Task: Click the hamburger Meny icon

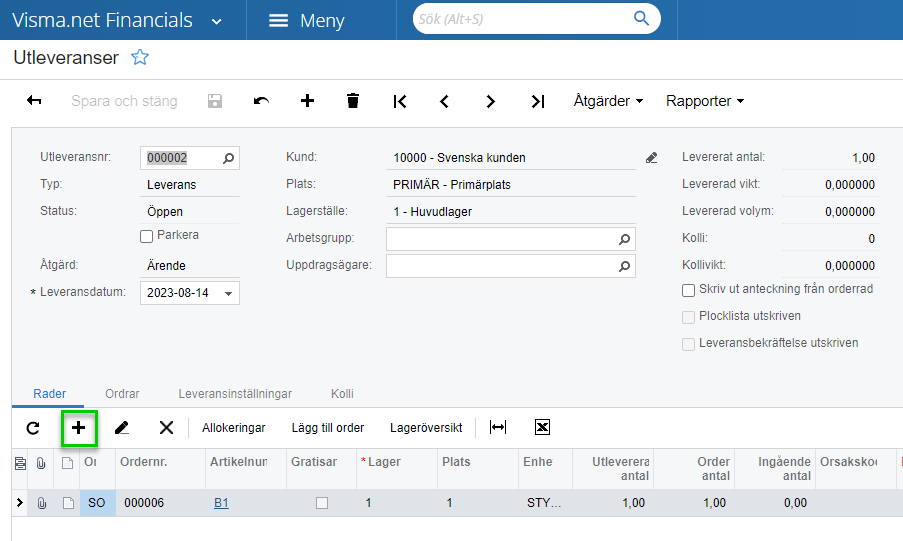Action: pos(279,21)
